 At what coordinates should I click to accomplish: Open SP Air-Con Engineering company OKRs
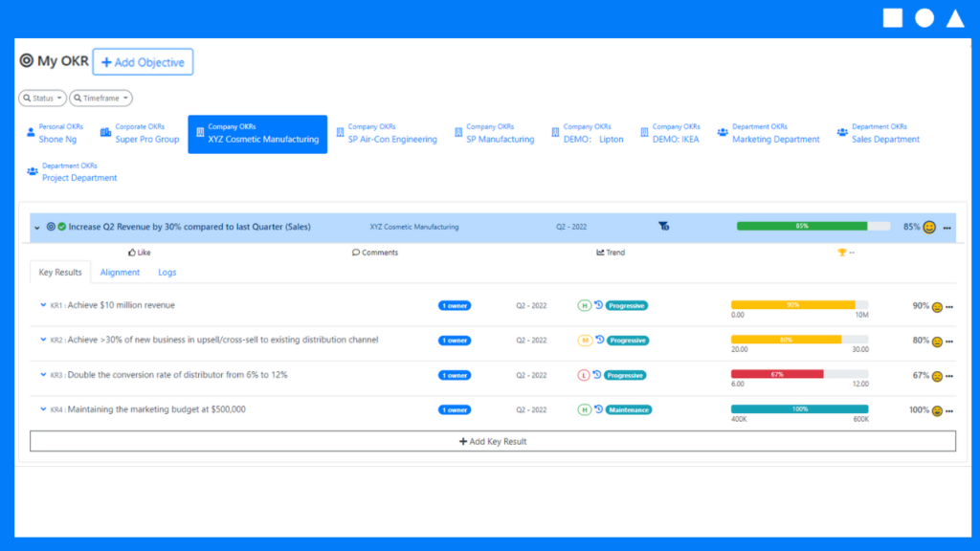point(387,134)
